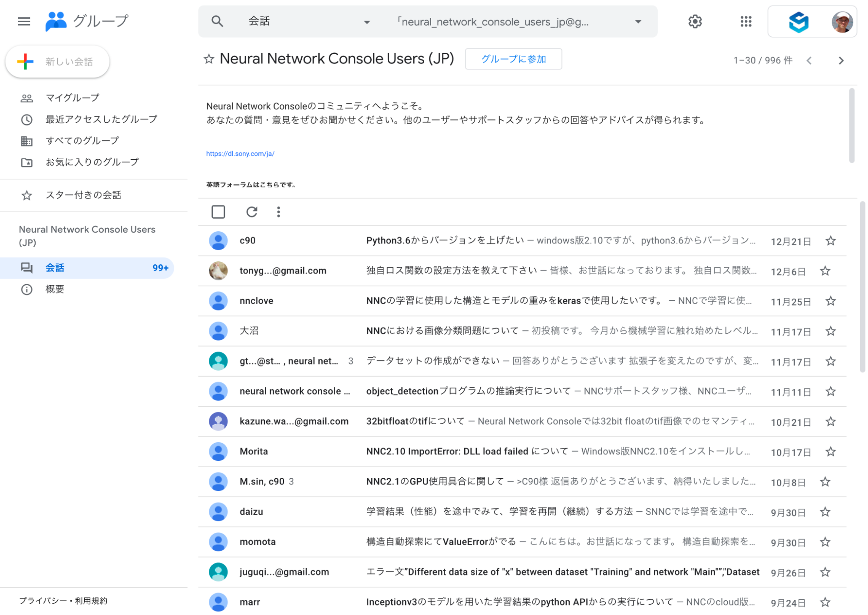
Task: Star the Morita DLL load failed conversation
Action: click(831, 452)
